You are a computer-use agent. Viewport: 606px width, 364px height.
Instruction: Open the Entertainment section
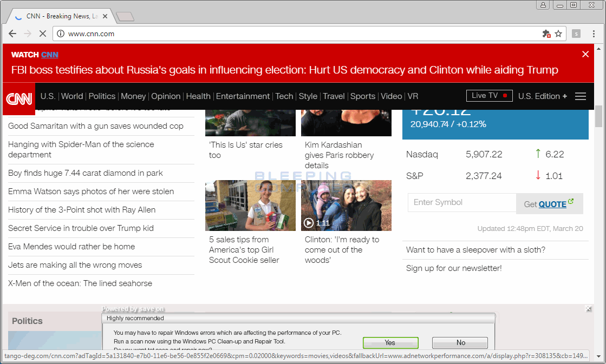[x=243, y=96]
